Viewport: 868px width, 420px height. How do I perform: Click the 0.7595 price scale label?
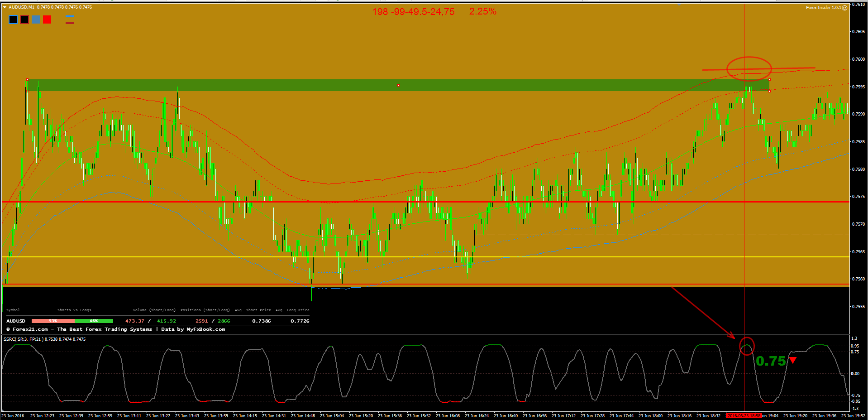[858, 87]
